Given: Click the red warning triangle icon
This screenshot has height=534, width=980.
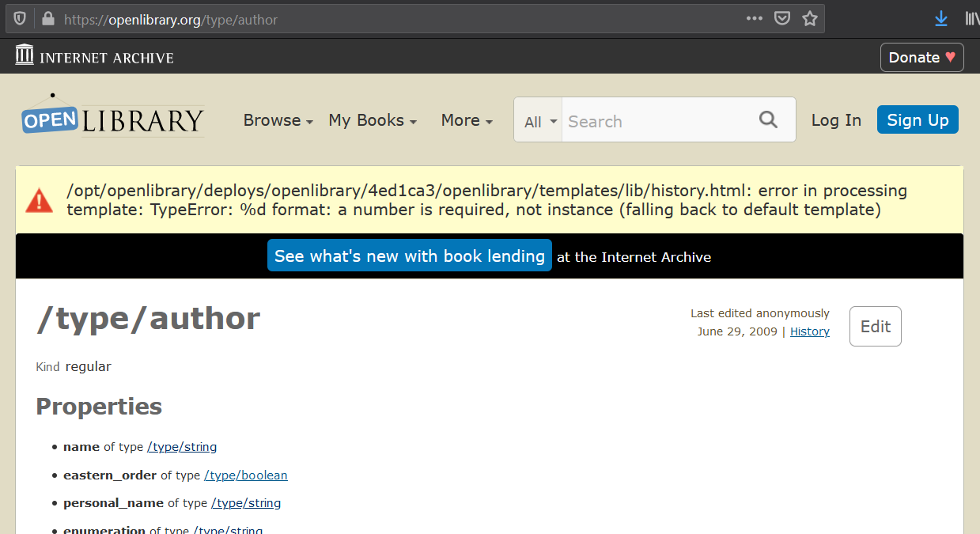Looking at the screenshot, I should [39, 200].
